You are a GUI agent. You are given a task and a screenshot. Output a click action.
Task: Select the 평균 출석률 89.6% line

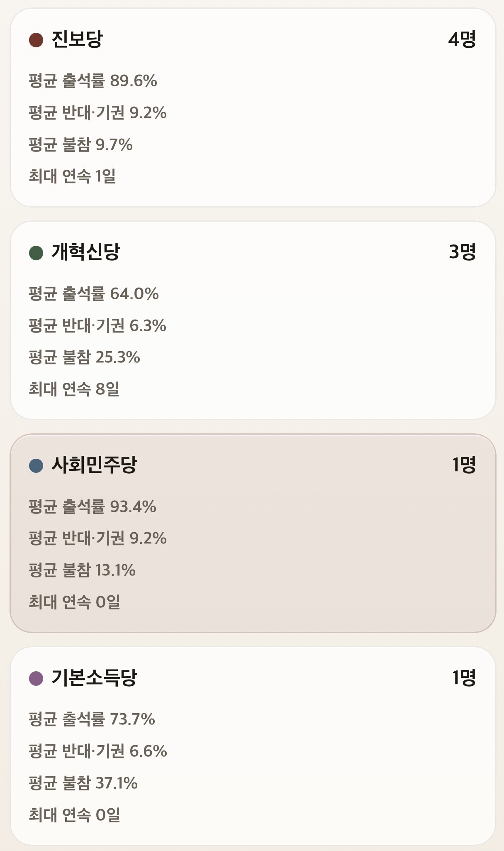coord(93,81)
